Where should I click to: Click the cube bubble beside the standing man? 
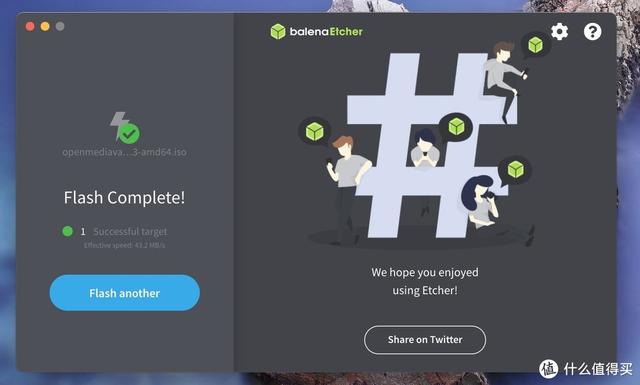(x=315, y=131)
